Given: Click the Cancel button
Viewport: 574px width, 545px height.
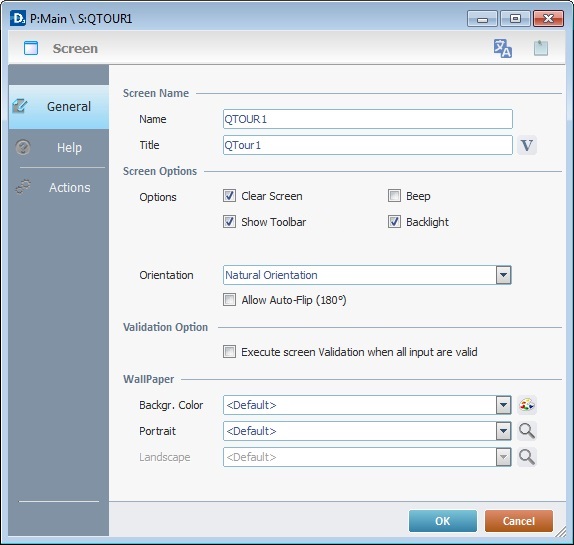Looking at the screenshot, I should (519, 521).
